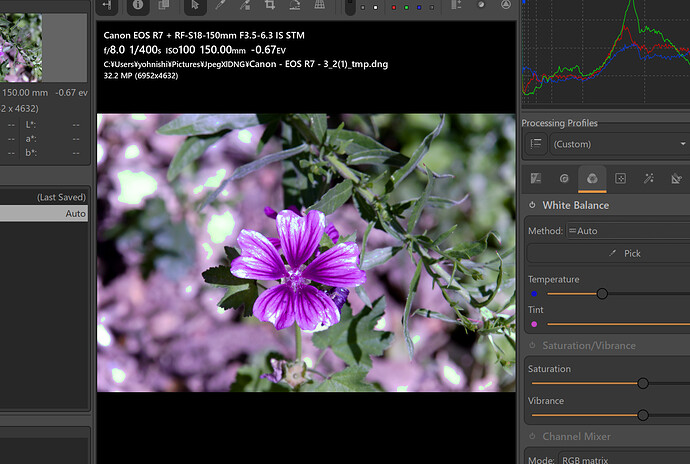Select the hand/arrow navigation tool

click(x=194, y=6)
